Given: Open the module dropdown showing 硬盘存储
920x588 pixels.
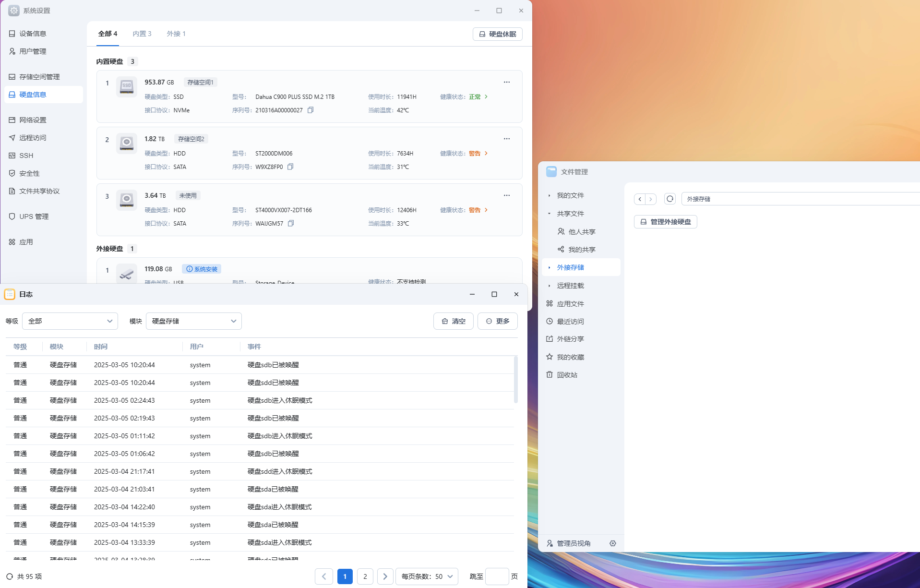Looking at the screenshot, I should (194, 321).
